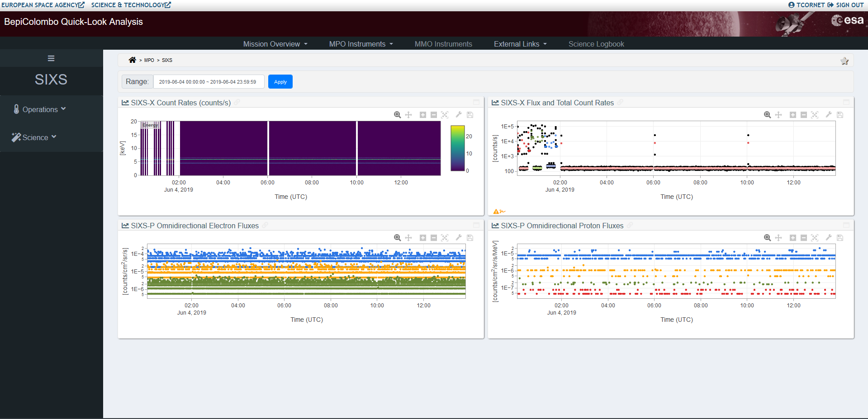Autoscale the Electron Fluxes plot

pyautogui.click(x=445, y=238)
